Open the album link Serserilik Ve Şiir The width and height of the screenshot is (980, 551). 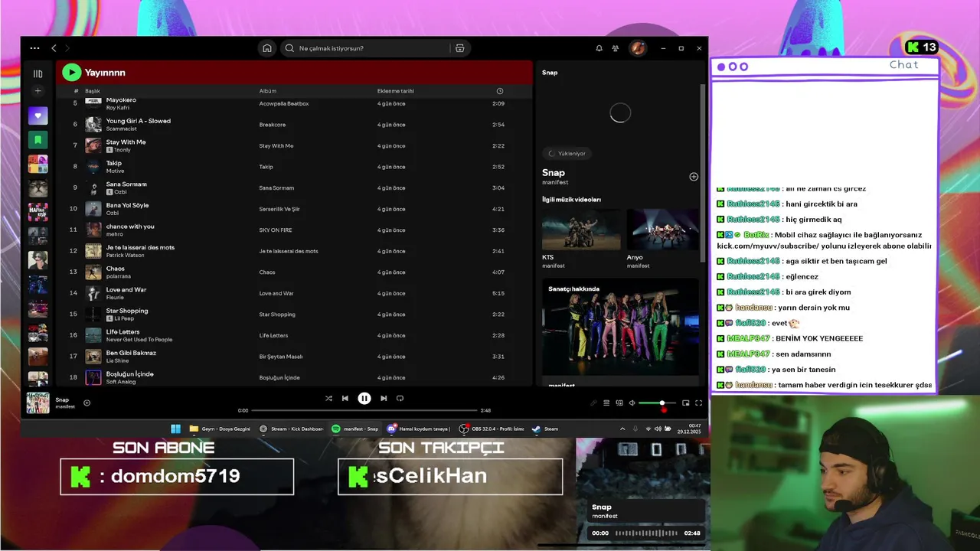279,209
